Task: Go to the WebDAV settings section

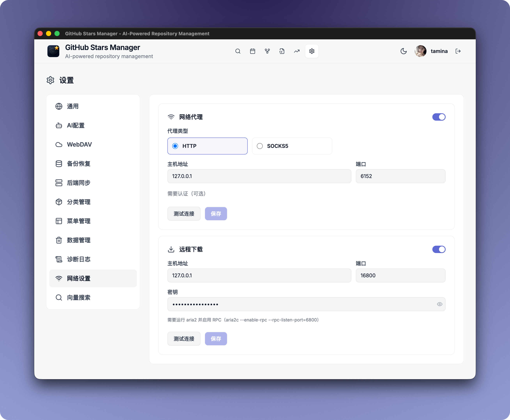Action: [93, 145]
